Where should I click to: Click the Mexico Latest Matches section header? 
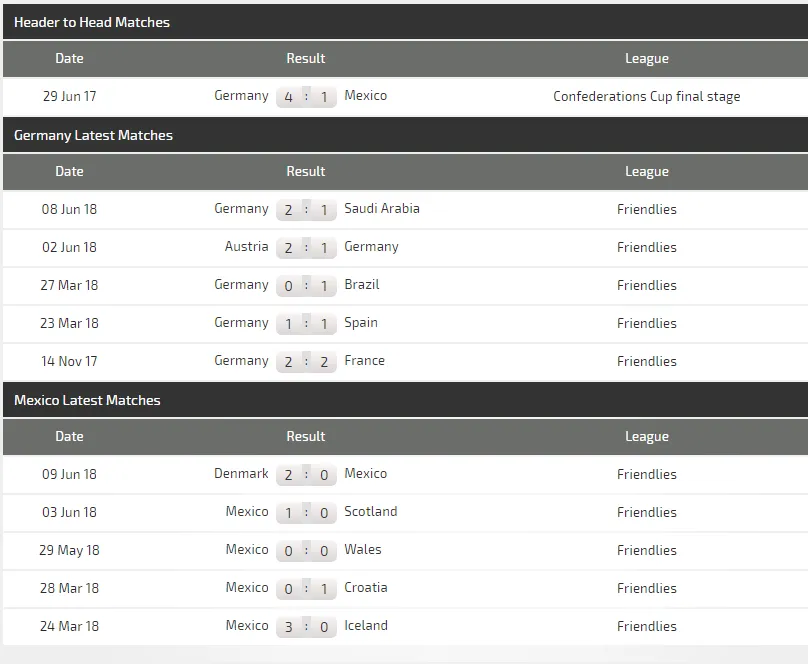[87, 400]
